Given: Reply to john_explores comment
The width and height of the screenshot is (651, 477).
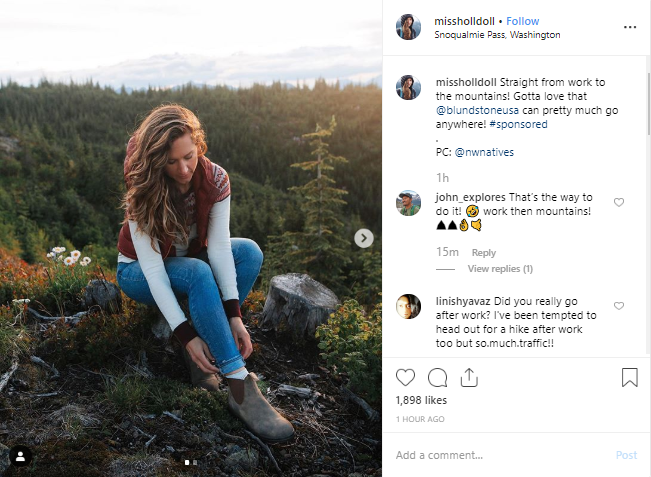Looking at the screenshot, I should [484, 253].
